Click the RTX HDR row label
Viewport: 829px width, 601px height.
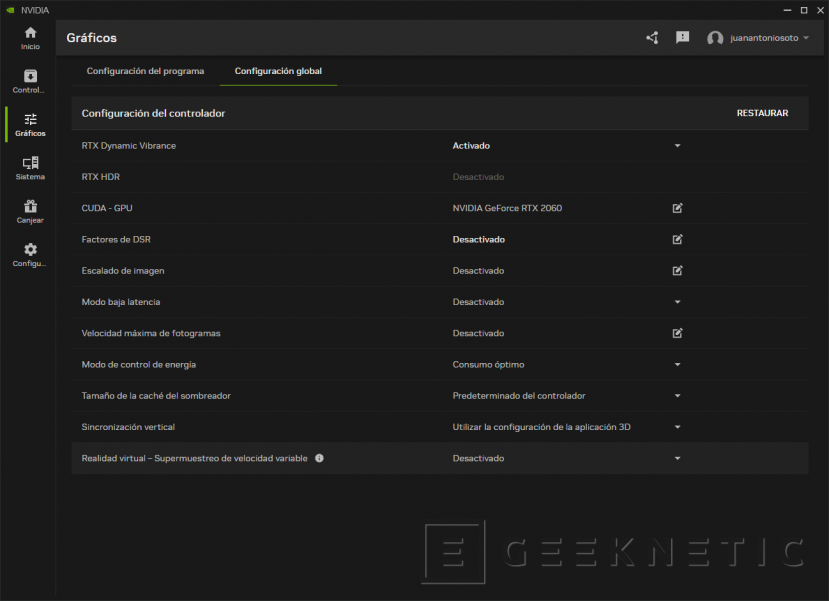pos(100,177)
